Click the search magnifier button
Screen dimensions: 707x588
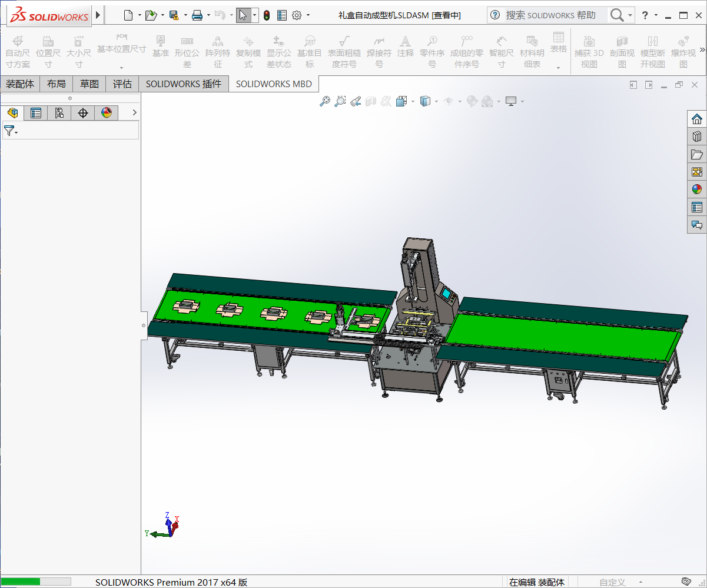(x=616, y=15)
